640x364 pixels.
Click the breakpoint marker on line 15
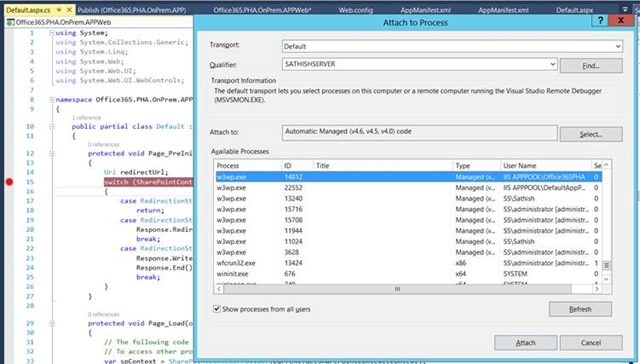tap(9, 182)
